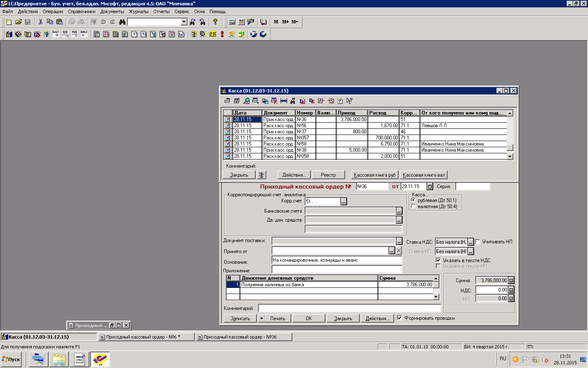The height and width of the screenshot is (368, 588).
Task: Click the Open file toolbar icon
Action: (18, 22)
